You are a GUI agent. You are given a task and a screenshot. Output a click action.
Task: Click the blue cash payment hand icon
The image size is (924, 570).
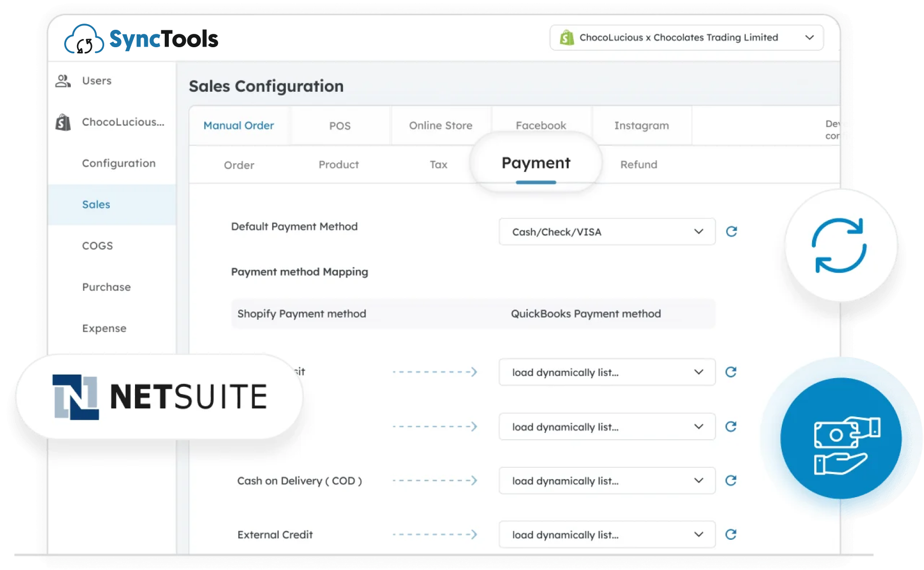coord(842,440)
